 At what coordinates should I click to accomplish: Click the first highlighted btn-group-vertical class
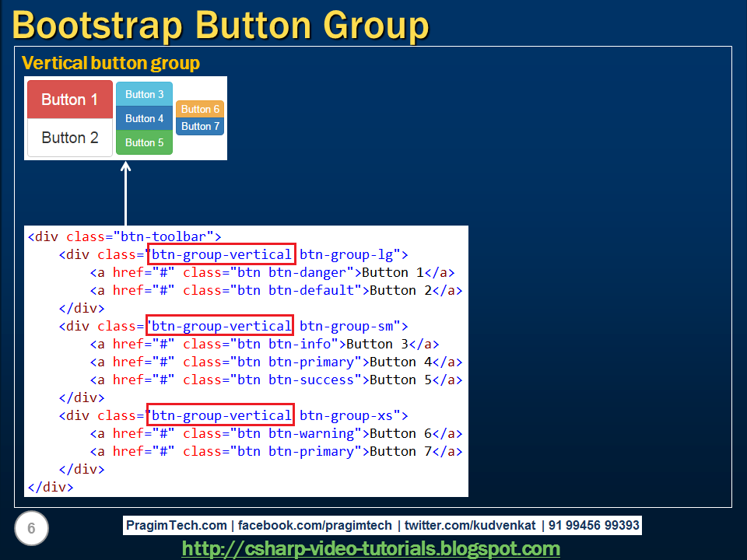point(220,254)
